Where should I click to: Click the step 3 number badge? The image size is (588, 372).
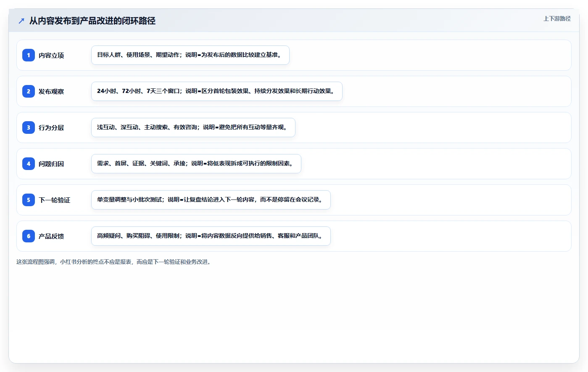[x=29, y=128]
